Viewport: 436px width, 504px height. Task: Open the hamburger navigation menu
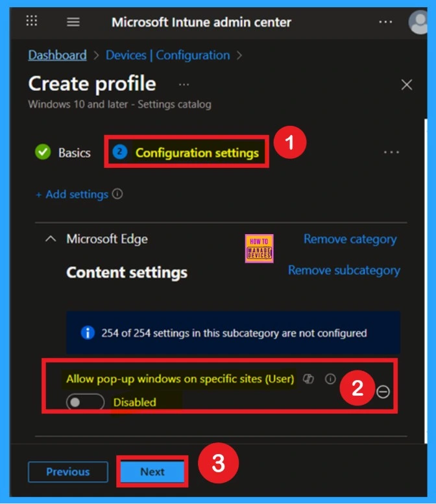click(x=73, y=22)
